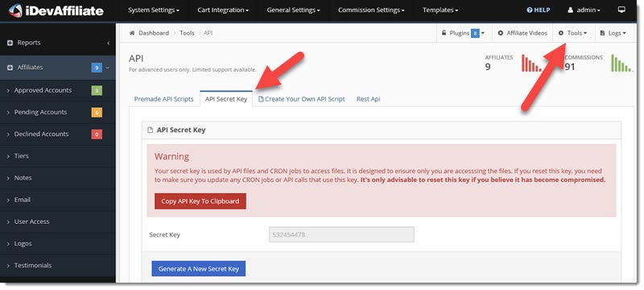Open the Commission Settings dropdown menu

pos(371,10)
